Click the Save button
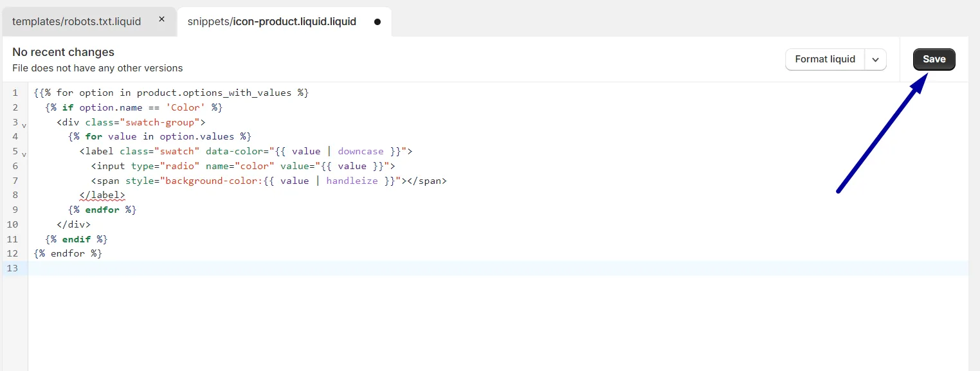 934,59
